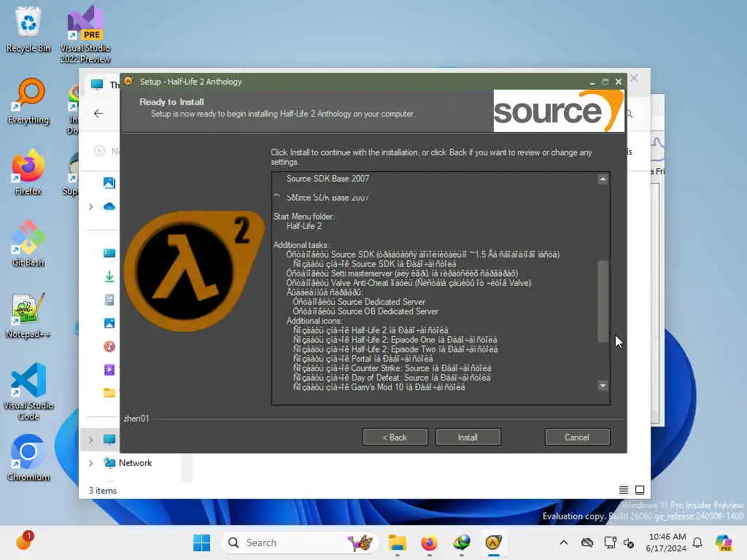Click the 'Additional tasks:' heading text

click(300, 245)
